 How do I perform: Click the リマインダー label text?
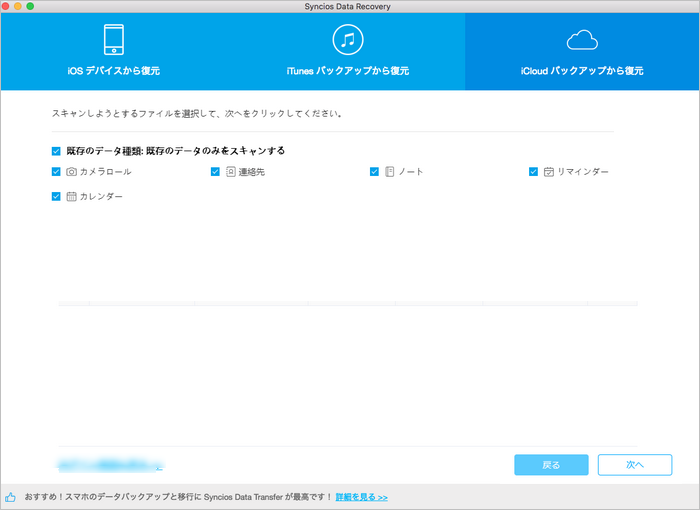point(583,171)
